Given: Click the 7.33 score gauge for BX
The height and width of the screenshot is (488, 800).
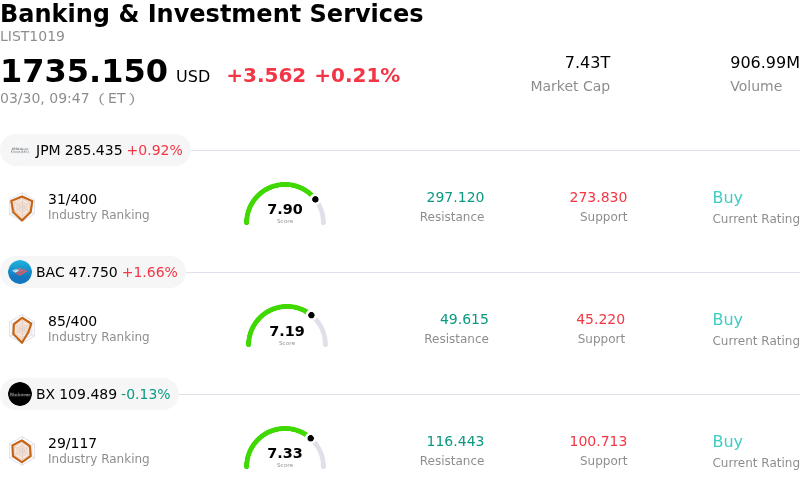Looking at the screenshot, I should [285, 449].
